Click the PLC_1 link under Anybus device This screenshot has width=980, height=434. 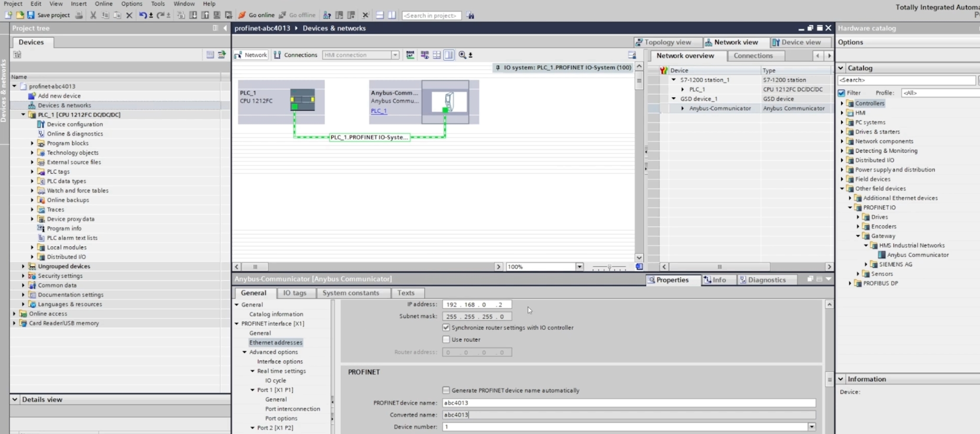click(x=378, y=111)
